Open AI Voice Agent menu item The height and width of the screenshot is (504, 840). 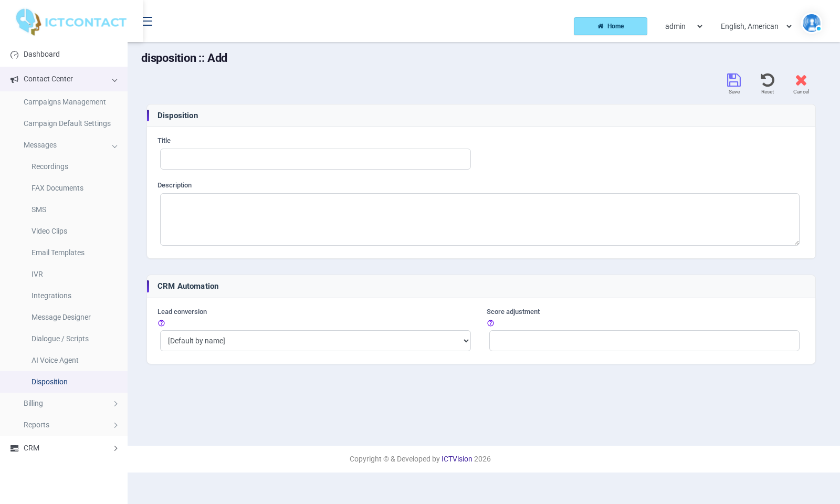[55, 360]
